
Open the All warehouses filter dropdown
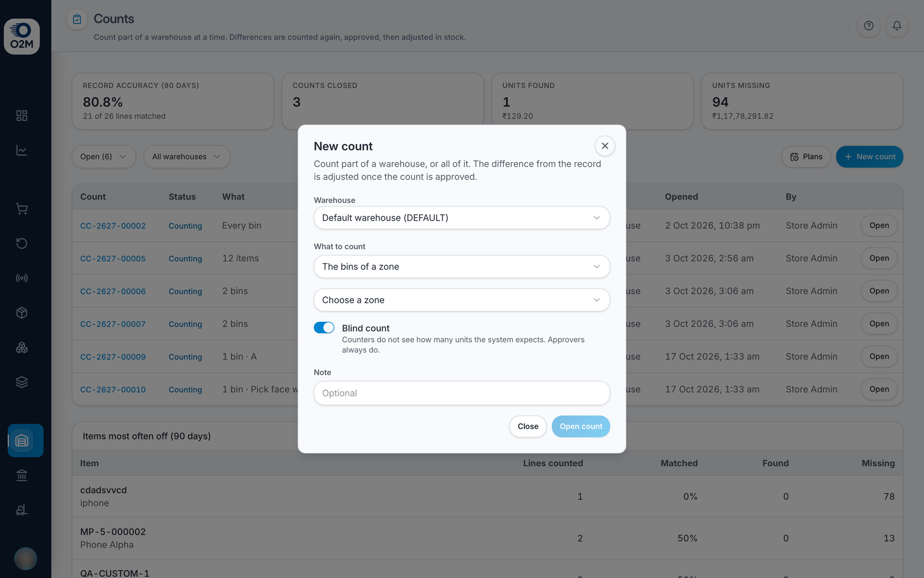click(x=187, y=157)
